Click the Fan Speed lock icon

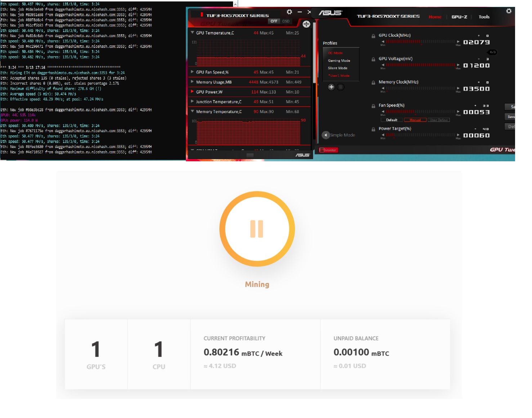pyautogui.click(x=374, y=106)
